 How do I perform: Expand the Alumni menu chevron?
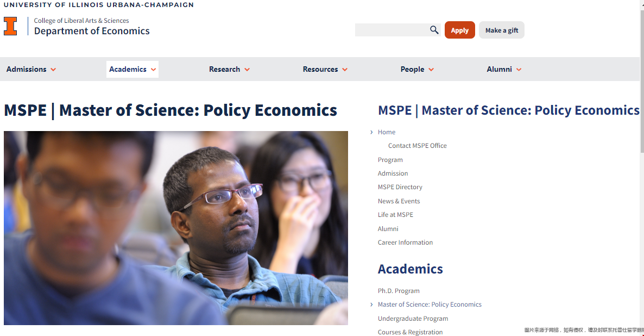(x=519, y=70)
